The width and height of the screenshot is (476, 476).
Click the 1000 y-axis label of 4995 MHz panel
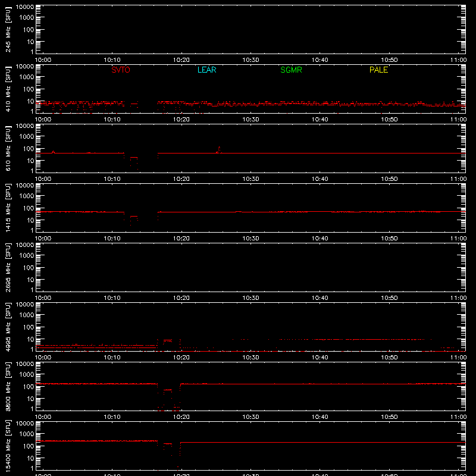tap(27, 315)
